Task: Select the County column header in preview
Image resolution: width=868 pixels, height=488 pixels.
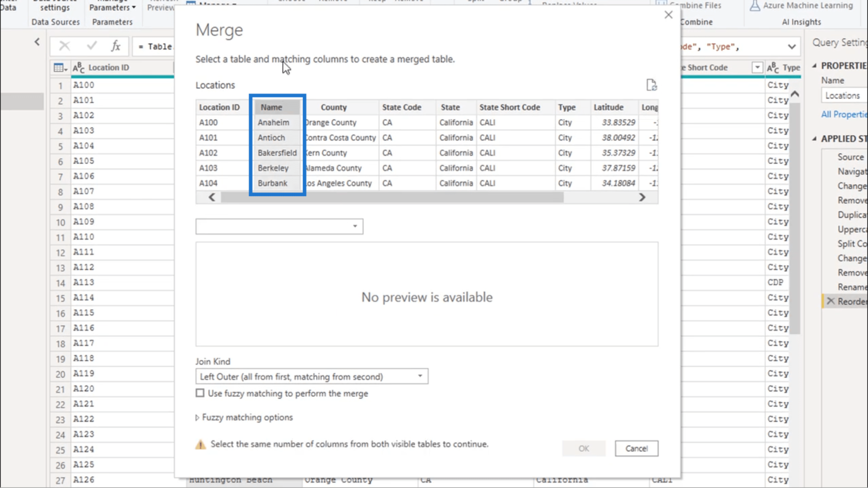Action: coord(333,107)
